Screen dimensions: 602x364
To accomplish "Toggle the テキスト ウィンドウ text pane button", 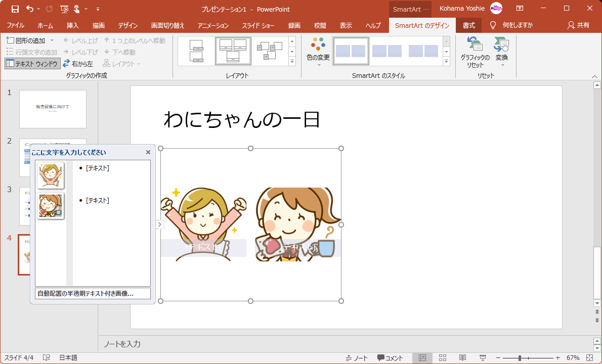I will (x=32, y=64).
